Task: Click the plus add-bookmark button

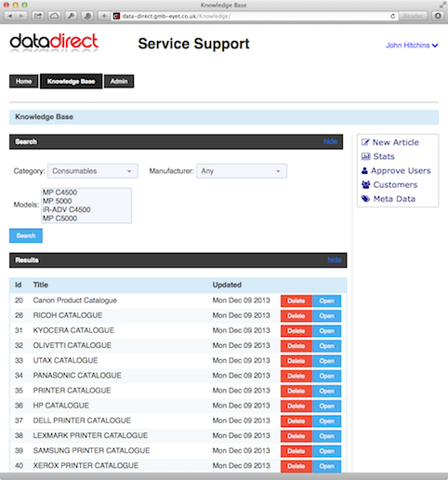Action: (x=104, y=16)
